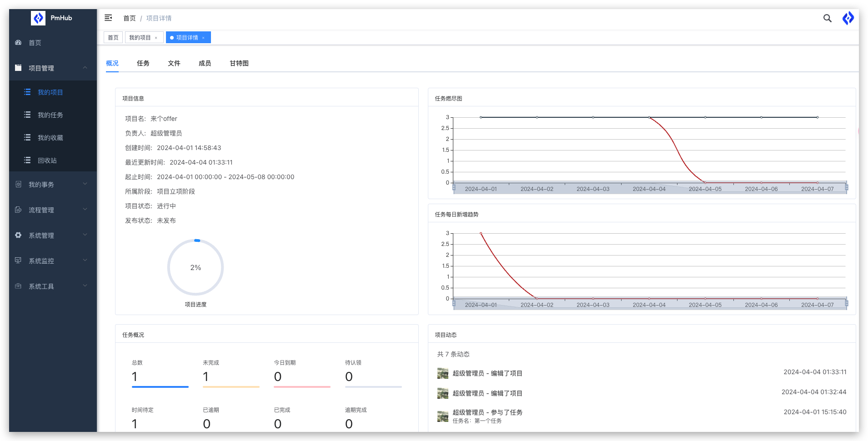This screenshot has width=868, height=441.
Task: Open 我的任务 in sidebar
Action: click(x=50, y=115)
